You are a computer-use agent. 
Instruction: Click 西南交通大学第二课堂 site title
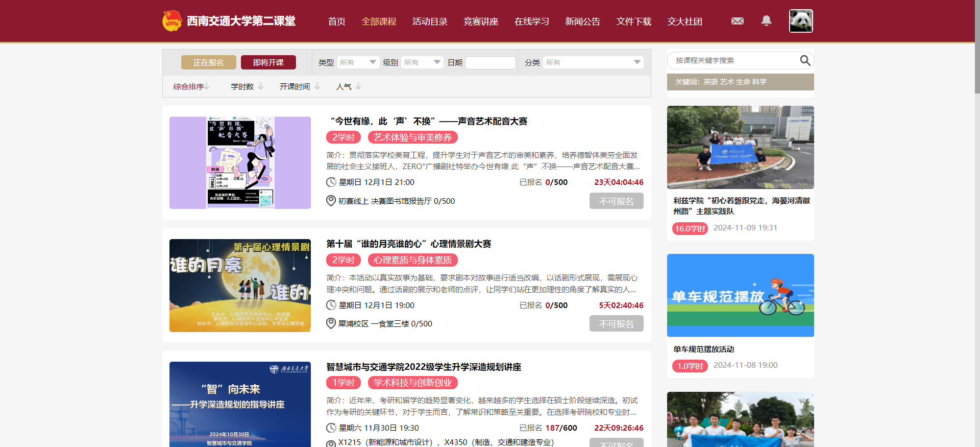pyautogui.click(x=241, y=21)
